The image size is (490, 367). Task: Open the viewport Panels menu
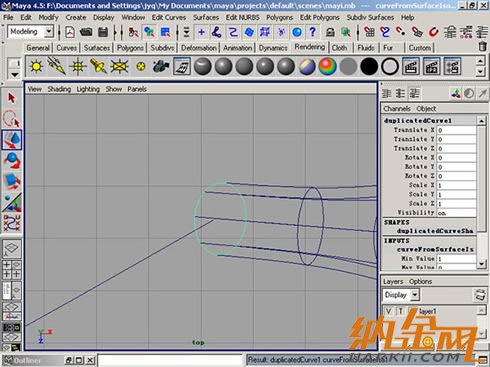pyautogui.click(x=137, y=89)
